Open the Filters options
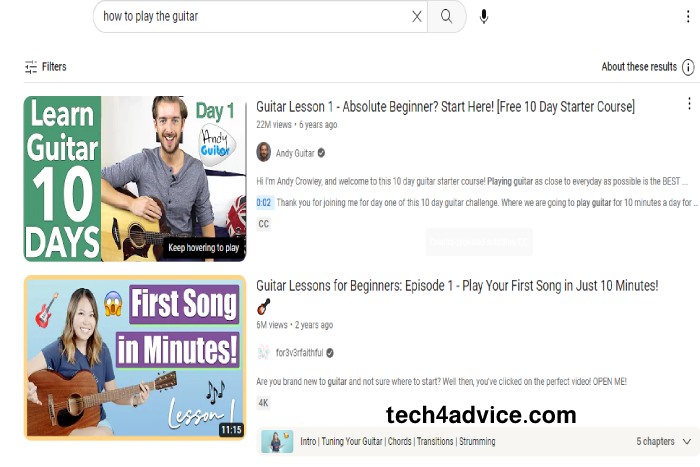This screenshot has width=700, height=467. 46,67
